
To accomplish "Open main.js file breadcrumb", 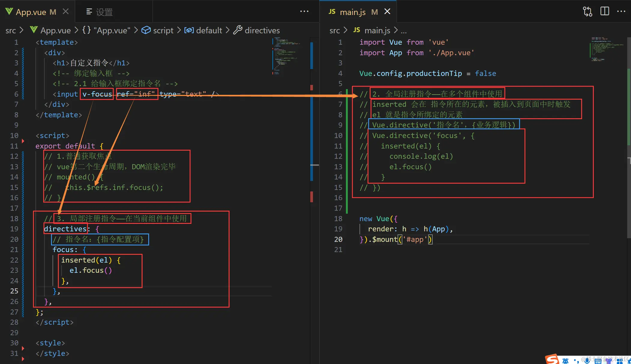I will (x=372, y=30).
